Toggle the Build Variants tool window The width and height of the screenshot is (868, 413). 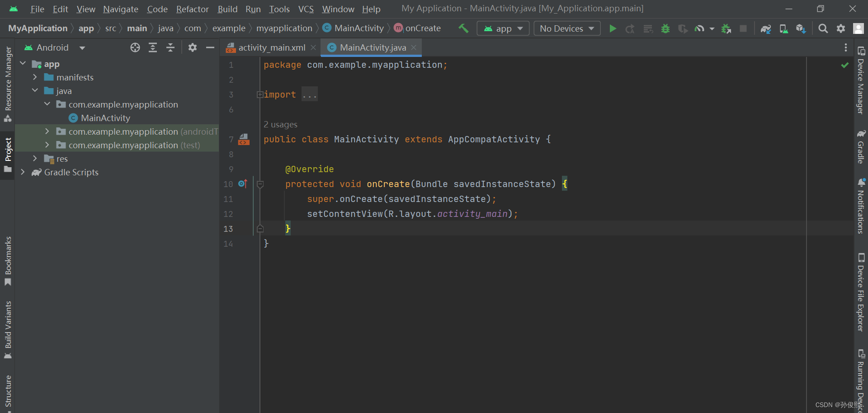pos(8,330)
